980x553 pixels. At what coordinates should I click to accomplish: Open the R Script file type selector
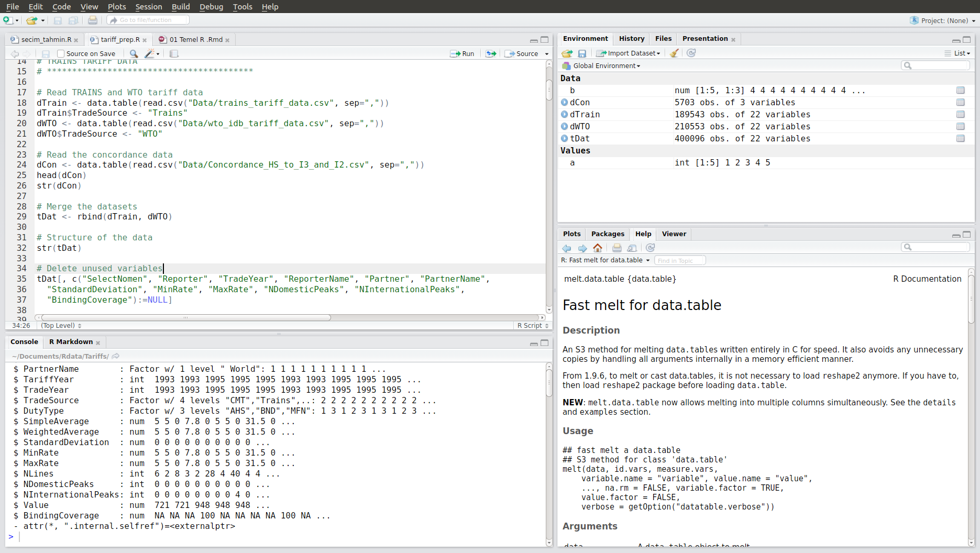[533, 326]
